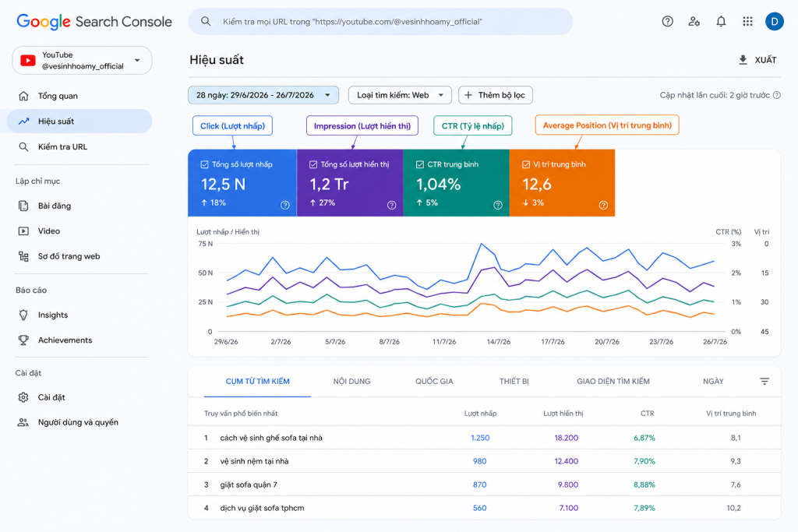Screen dimensions: 798x532
Task: Switch to the GIAO DIỆN TÌM KIẾM tab
Action: [613, 381]
